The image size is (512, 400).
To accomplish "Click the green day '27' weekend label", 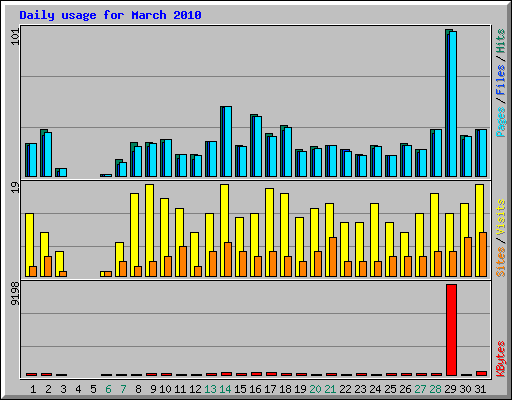I will [420, 389].
